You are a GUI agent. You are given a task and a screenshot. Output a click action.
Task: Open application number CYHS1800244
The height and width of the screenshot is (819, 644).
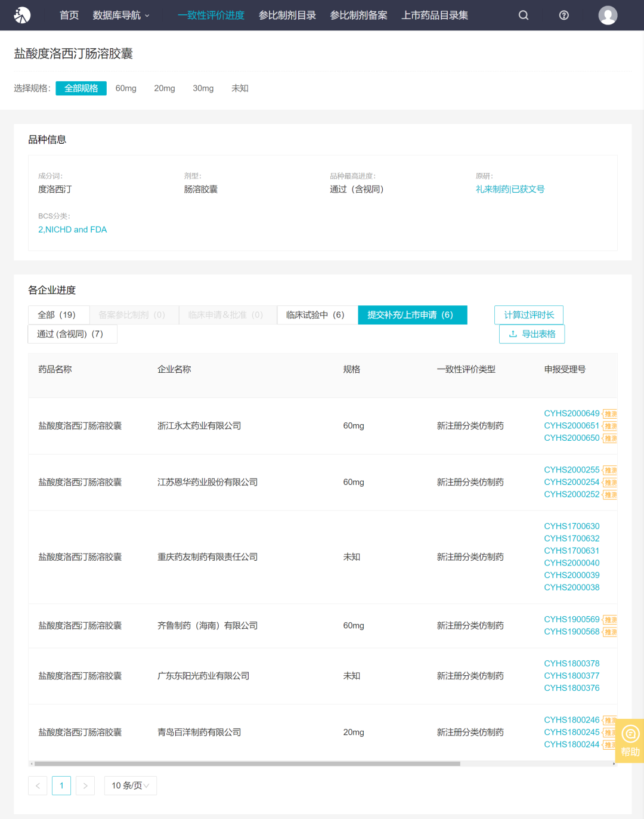point(572,744)
